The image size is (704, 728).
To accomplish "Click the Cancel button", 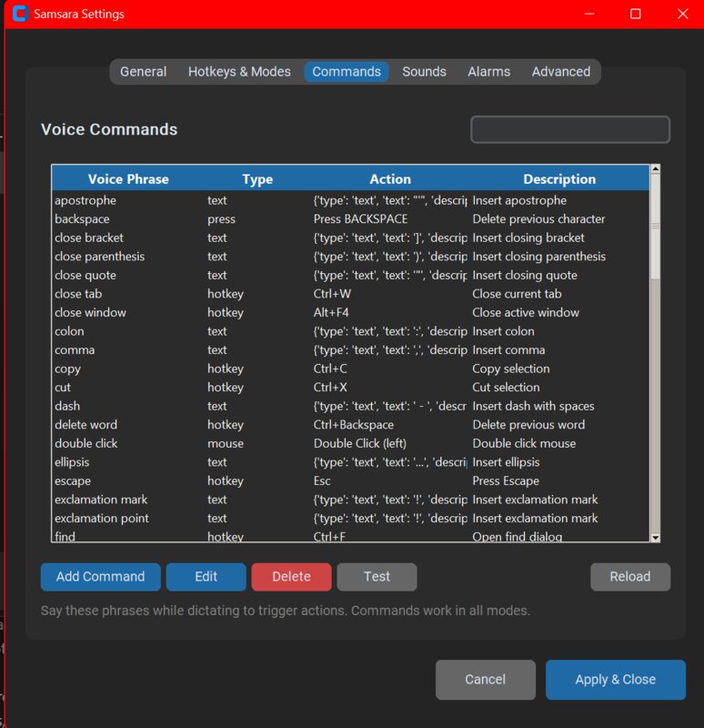I will coord(485,679).
